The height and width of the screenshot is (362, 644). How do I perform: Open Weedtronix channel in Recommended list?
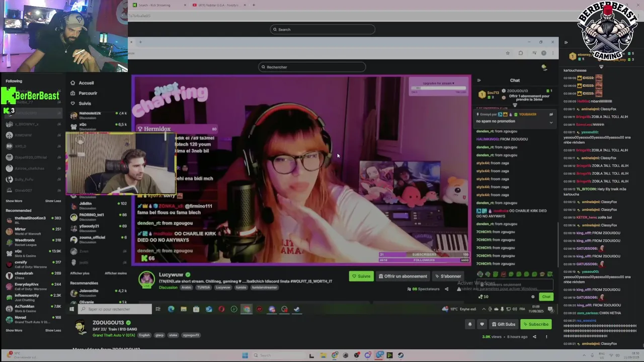[x=33, y=242]
